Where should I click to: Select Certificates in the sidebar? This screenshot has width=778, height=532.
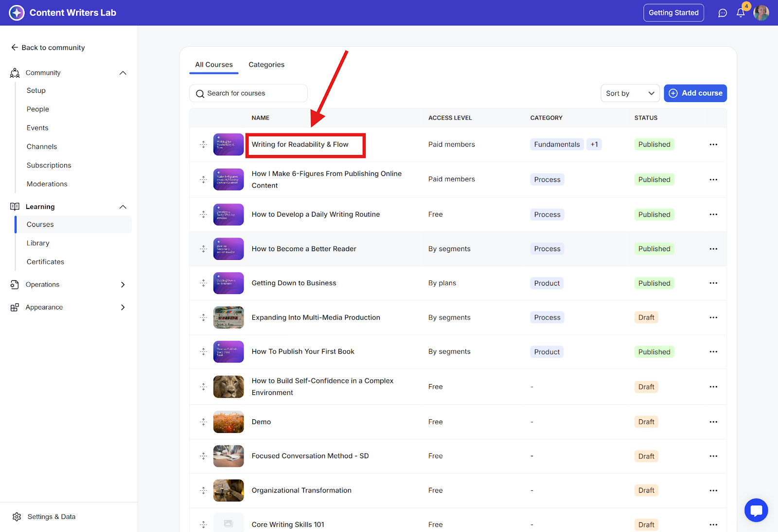45,262
